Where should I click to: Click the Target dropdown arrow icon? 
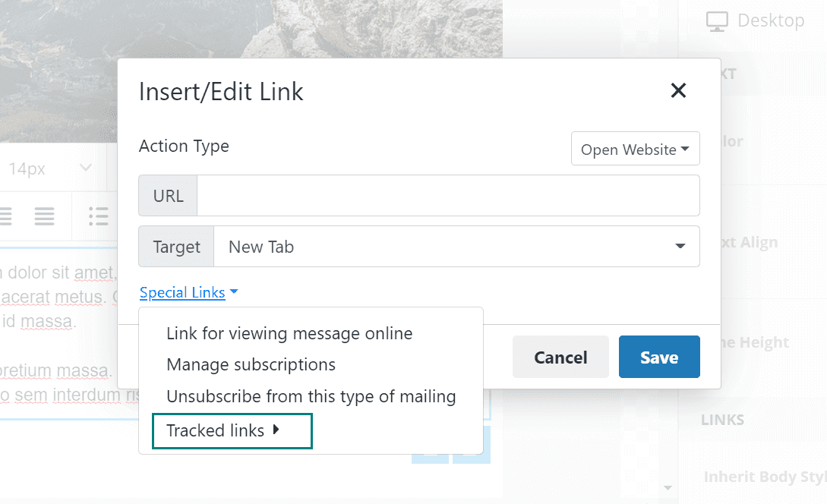click(x=680, y=246)
